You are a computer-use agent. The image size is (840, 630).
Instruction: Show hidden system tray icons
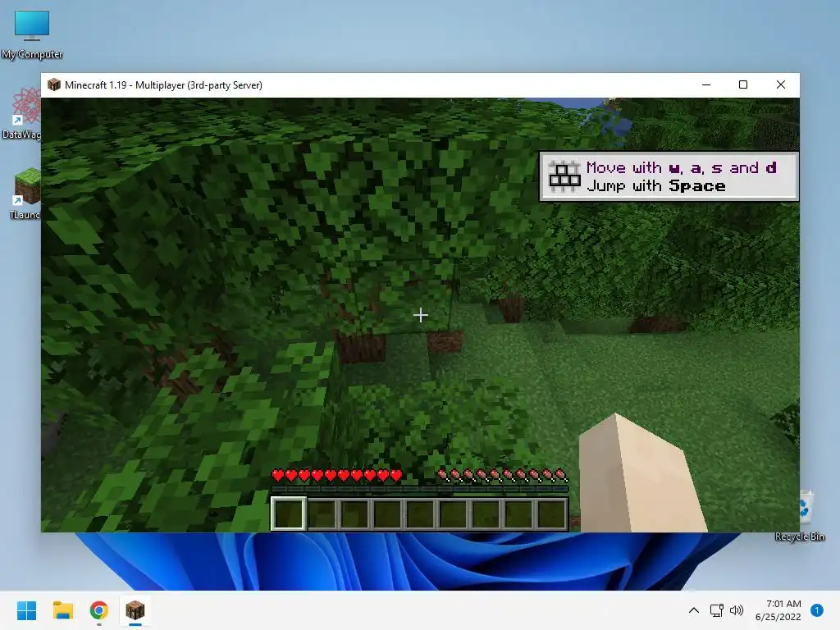coord(693,610)
